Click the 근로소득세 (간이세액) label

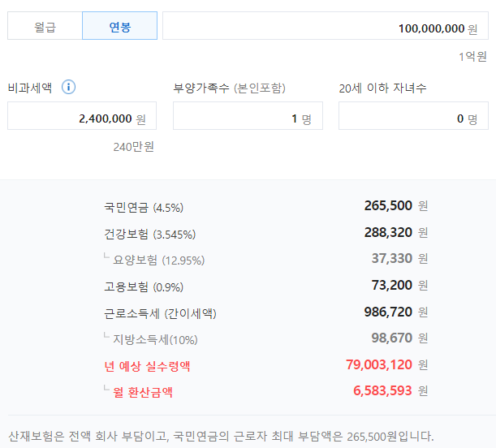[x=161, y=312]
